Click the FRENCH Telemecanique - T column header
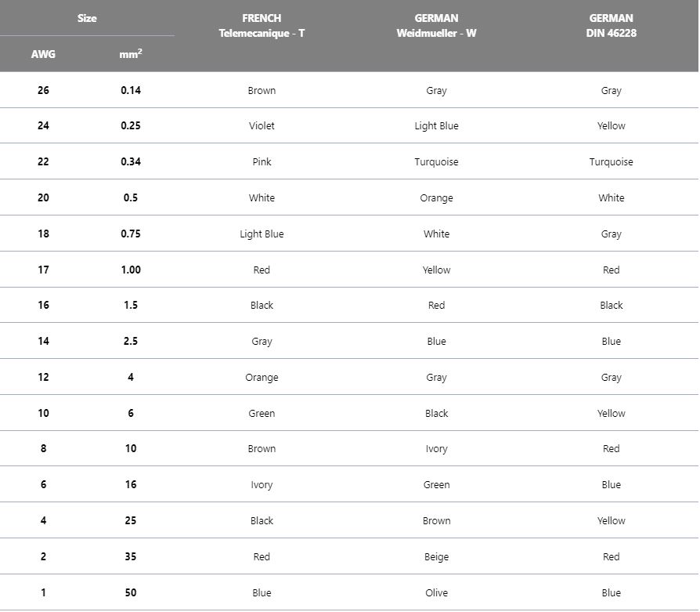700x612 pixels. click(262, 26)
